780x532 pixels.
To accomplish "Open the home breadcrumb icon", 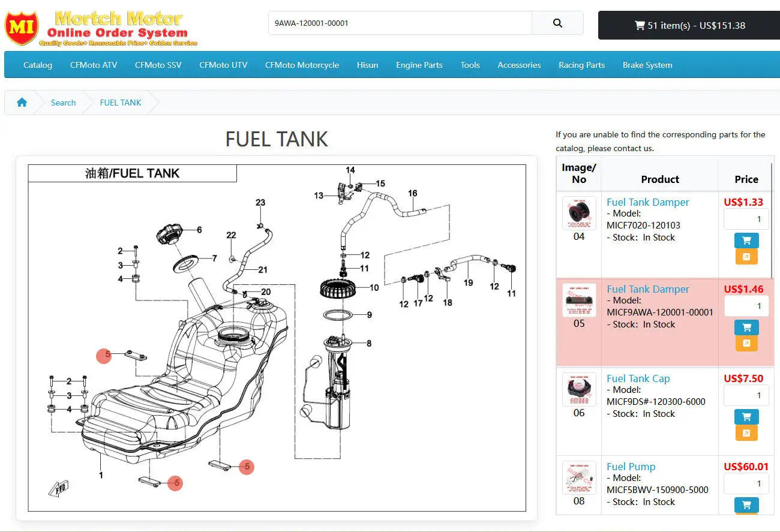I will [x=22, y=103].
